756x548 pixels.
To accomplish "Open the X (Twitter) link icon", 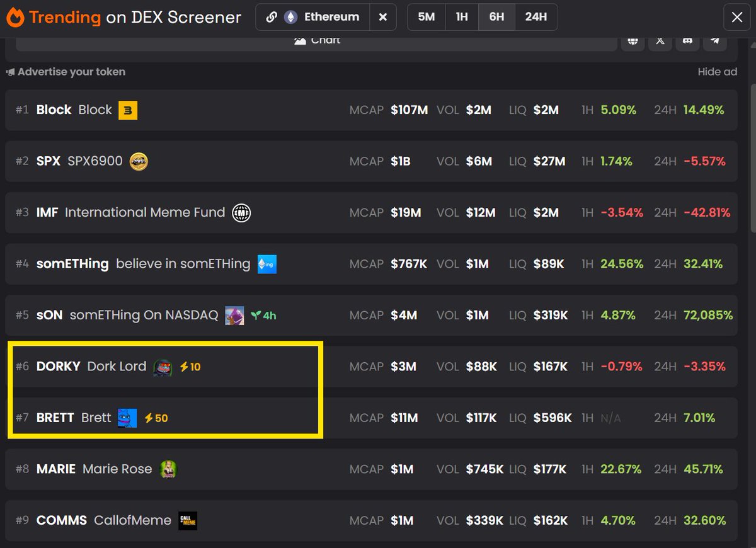I will [660, 42].
